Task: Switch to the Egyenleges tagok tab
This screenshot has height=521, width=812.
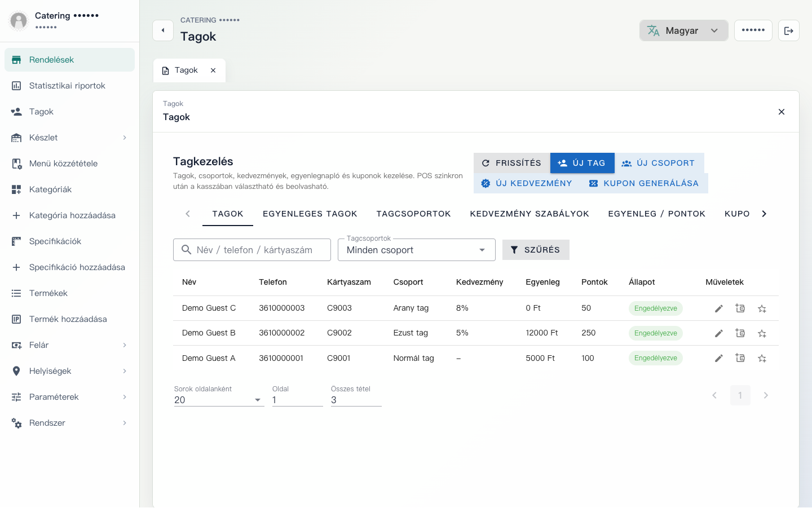Action: 310,214
